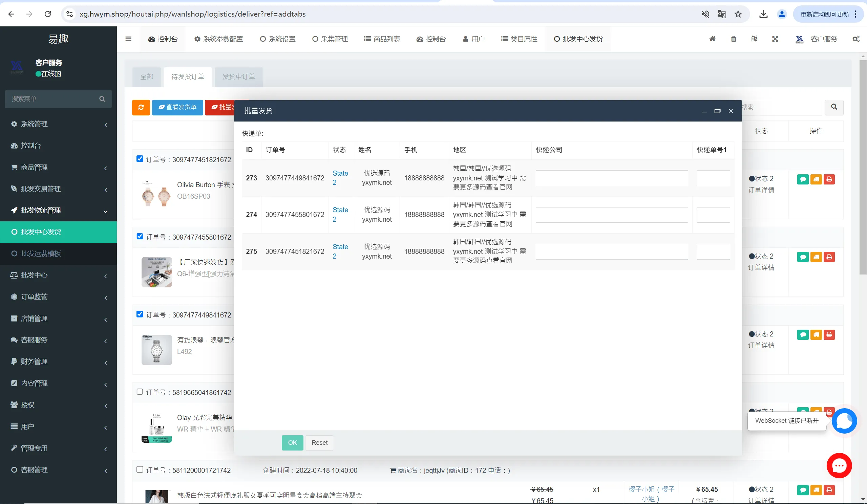Open the 批发运费模板 menu item
Viewport: 867px width, 504px height.
41,254
